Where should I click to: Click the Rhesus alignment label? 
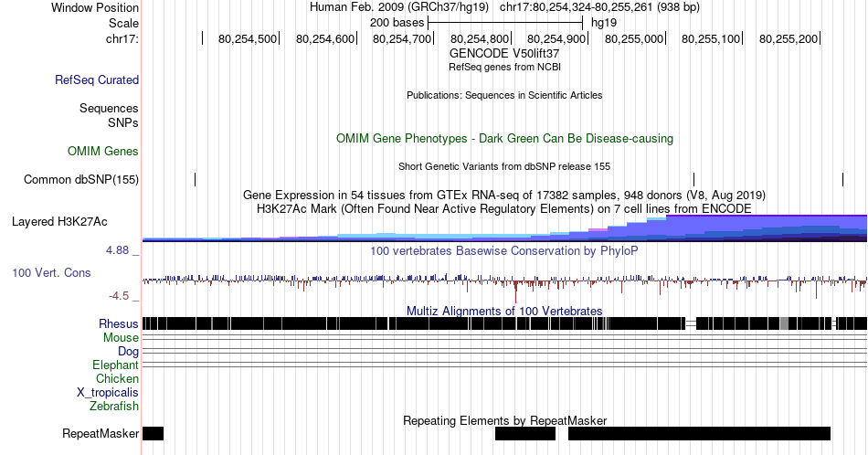pyautogui.click(x=119, y=323)
